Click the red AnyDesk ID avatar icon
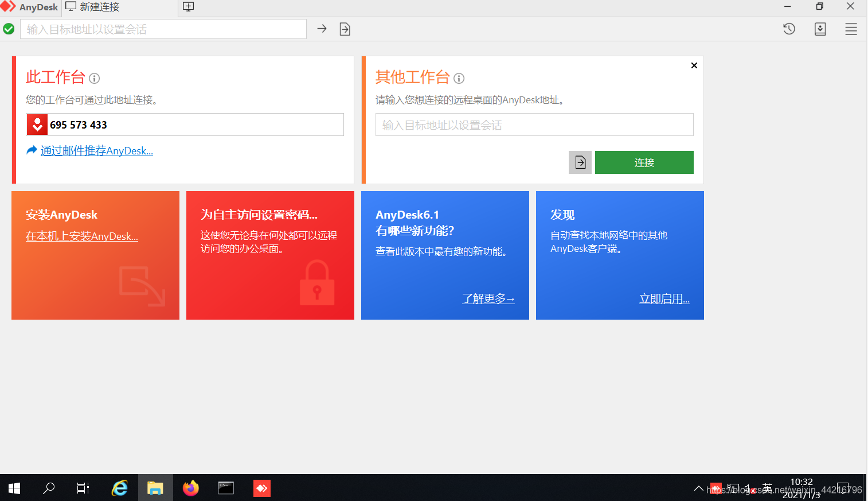 [x=37, y=125]
